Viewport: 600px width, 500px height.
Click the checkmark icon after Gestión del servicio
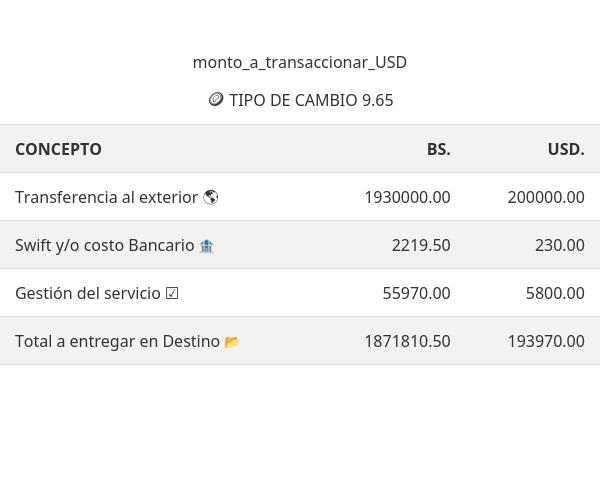tap(172, 293)
